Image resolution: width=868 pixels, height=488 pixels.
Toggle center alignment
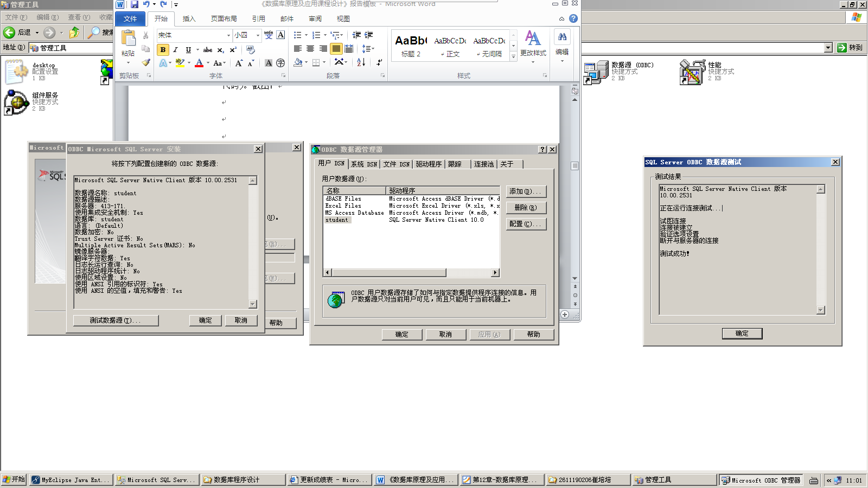click(x=310, y=49)
